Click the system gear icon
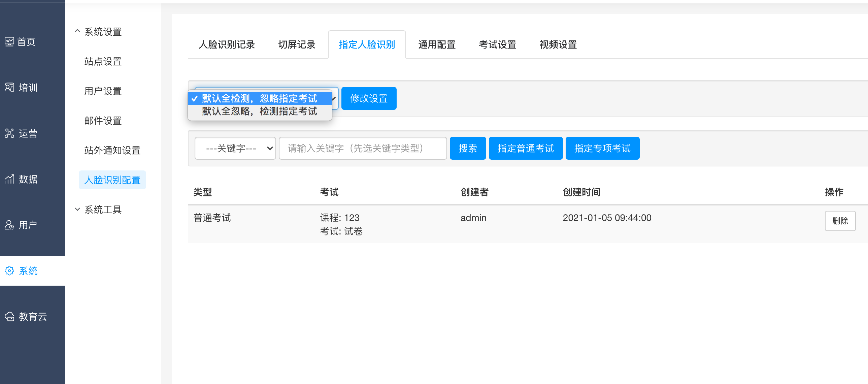This screenshot has height=384, width=868. click(x=9, y=271)
